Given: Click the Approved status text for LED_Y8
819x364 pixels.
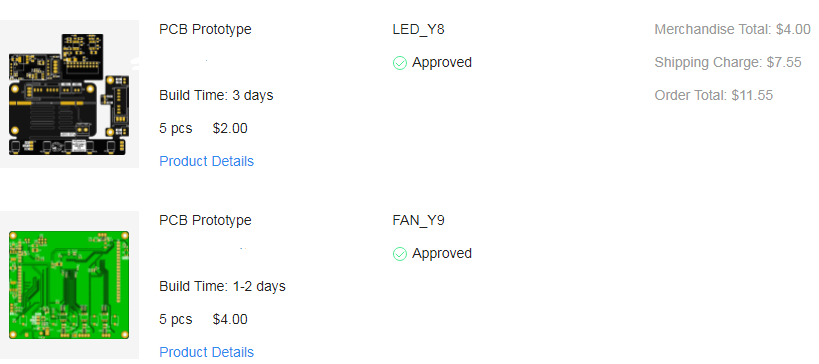Looking at the screenshot, I should [442, 63].
